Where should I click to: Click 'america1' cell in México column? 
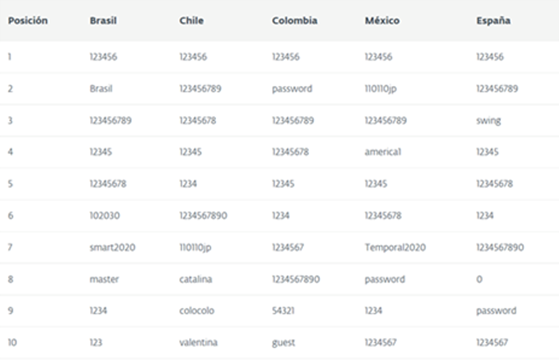[383, 152]
